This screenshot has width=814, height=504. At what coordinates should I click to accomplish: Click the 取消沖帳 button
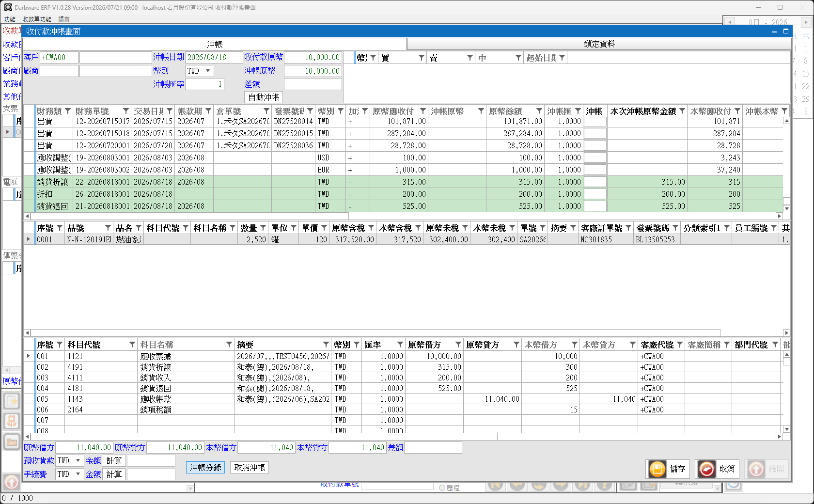pyautogui.click(x=250, y=467)
